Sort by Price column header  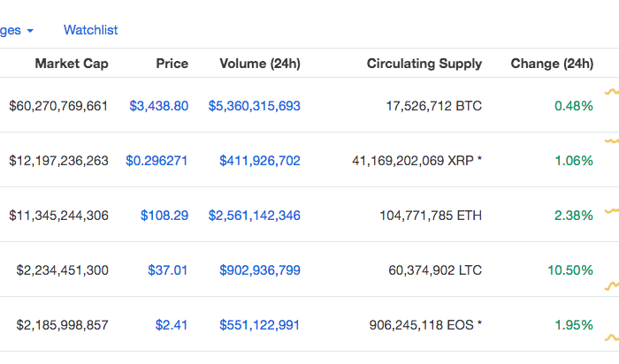[172, 64]
